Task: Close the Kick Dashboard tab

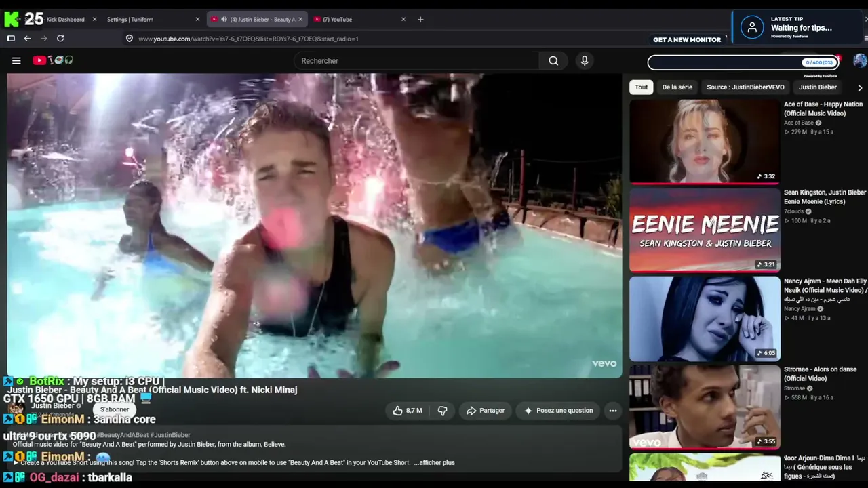Action: click(x=94, y=20)
